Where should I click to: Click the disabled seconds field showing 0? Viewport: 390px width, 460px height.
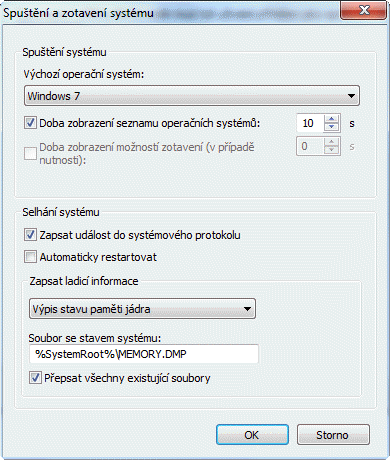tap(310, 146)
